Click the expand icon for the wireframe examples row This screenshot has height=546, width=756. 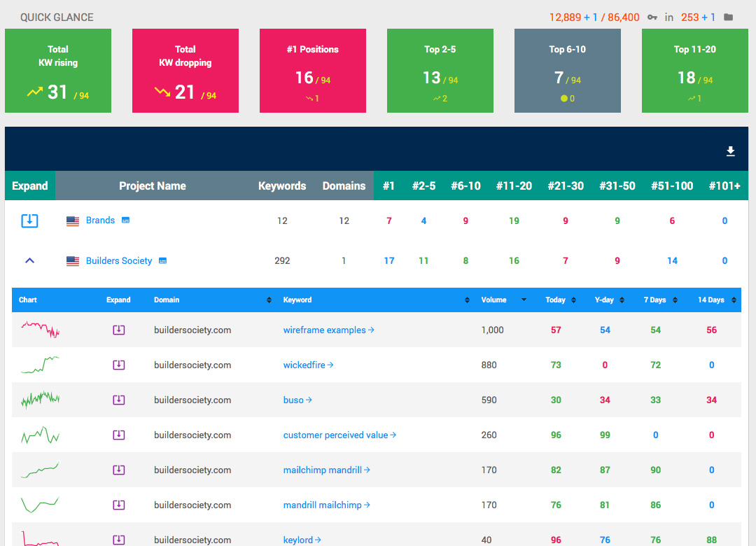[119, 329]
